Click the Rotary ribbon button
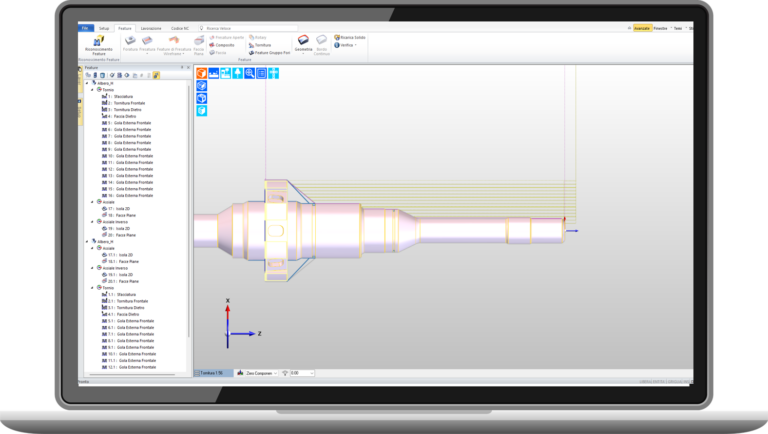This screenshot has height=434, width=768. 258,37
